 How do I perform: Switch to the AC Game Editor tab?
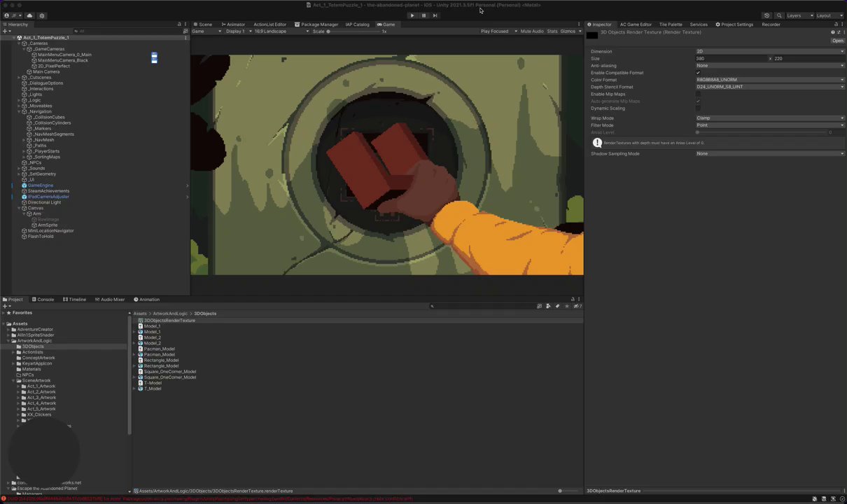636,24
